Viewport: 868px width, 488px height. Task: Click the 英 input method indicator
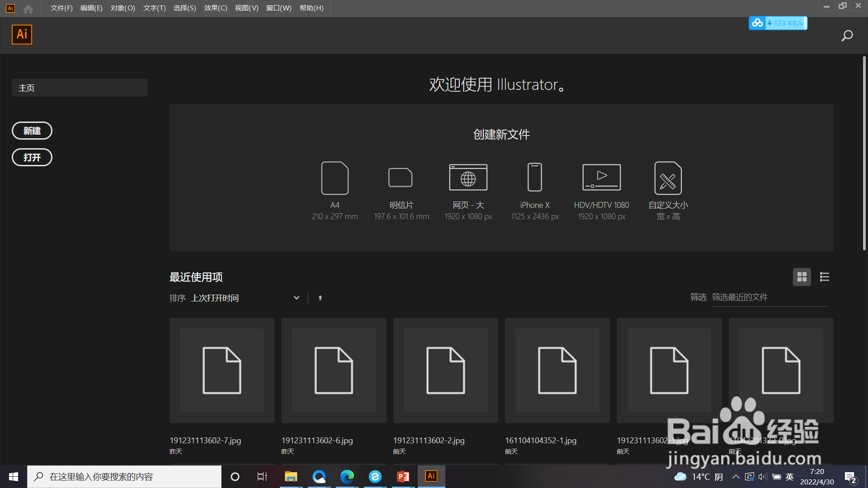(x=790, y=477)
